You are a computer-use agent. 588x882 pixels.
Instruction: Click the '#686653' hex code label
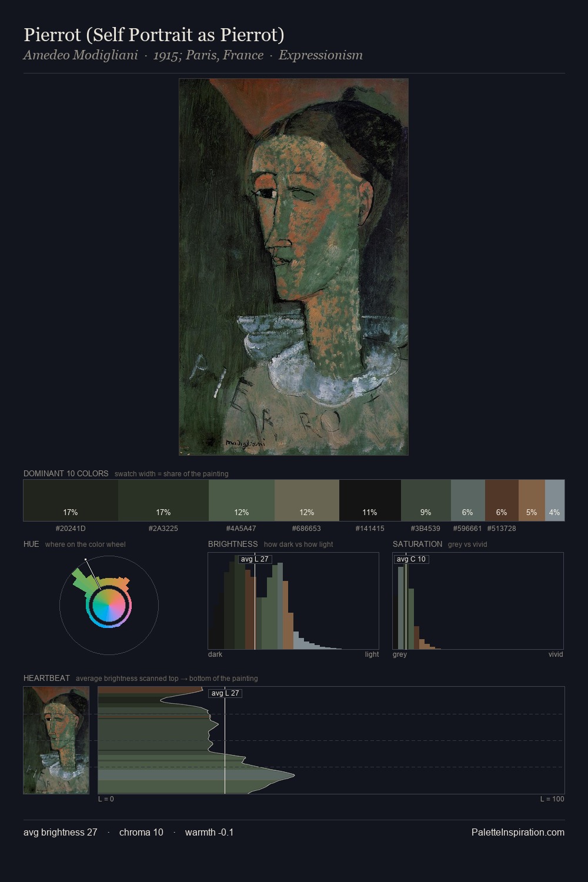[307, 529]
